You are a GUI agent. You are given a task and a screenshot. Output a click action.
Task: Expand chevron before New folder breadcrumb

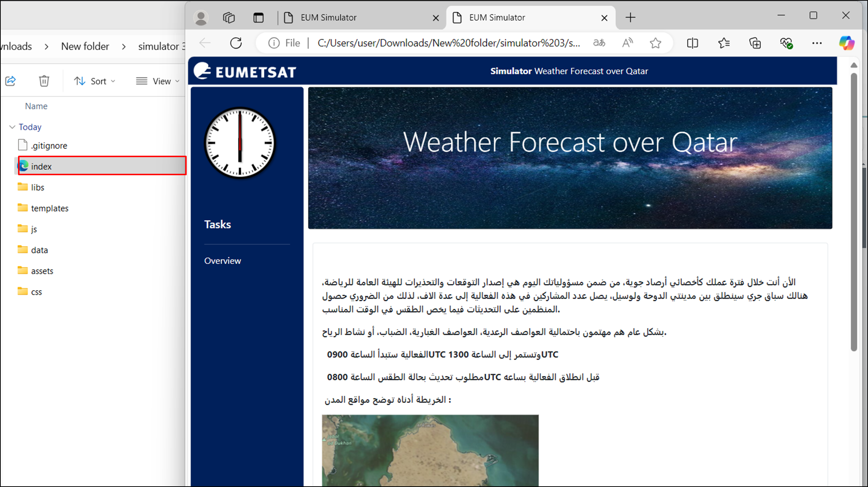point(47,47)
